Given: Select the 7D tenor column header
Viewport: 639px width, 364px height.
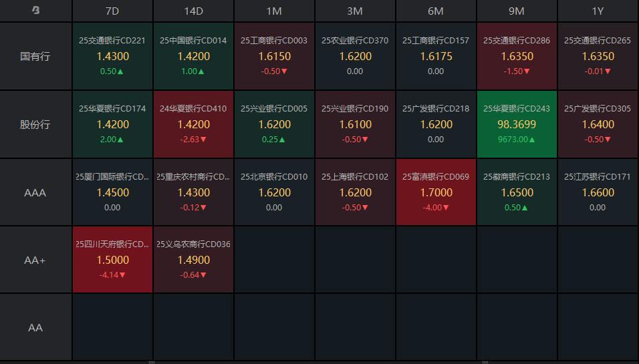Looking at the screenshot, I should 112,11.
